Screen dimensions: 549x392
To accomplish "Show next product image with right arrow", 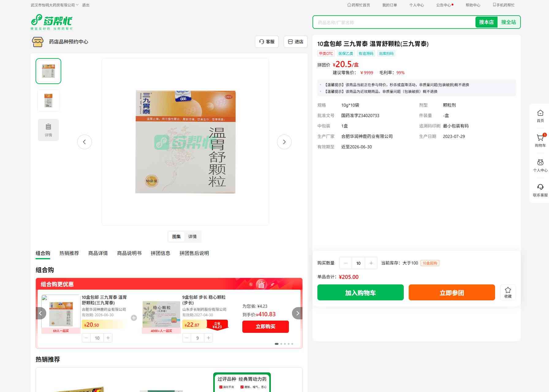I will tap(284, 142).
